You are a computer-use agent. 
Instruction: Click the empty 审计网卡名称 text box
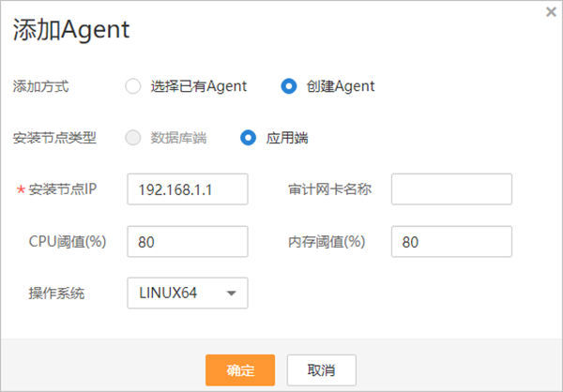451,189
